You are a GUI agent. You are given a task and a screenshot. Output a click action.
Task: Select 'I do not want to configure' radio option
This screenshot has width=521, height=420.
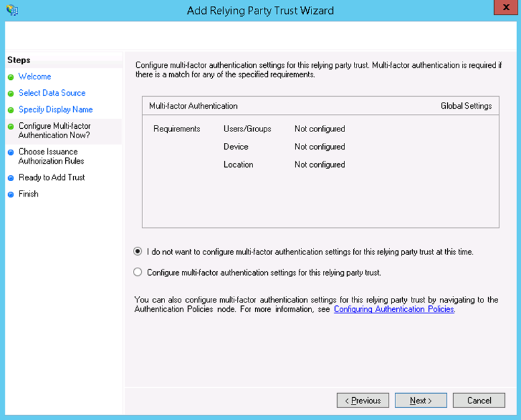[138, 252]
